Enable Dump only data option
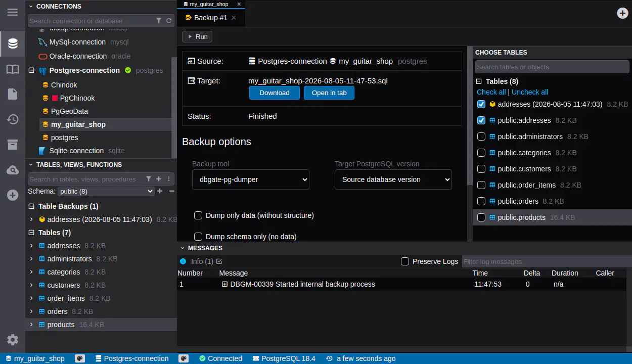This screenshot has width=632, height=364. coord(198,215)
